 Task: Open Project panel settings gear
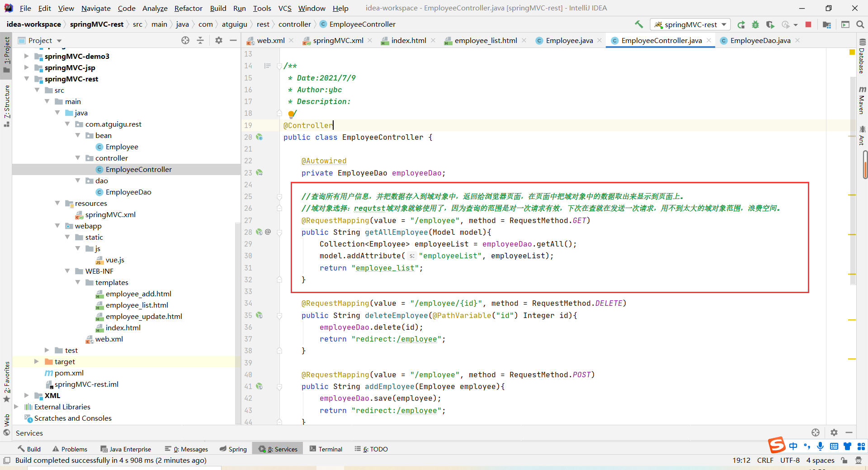(219, 40)
